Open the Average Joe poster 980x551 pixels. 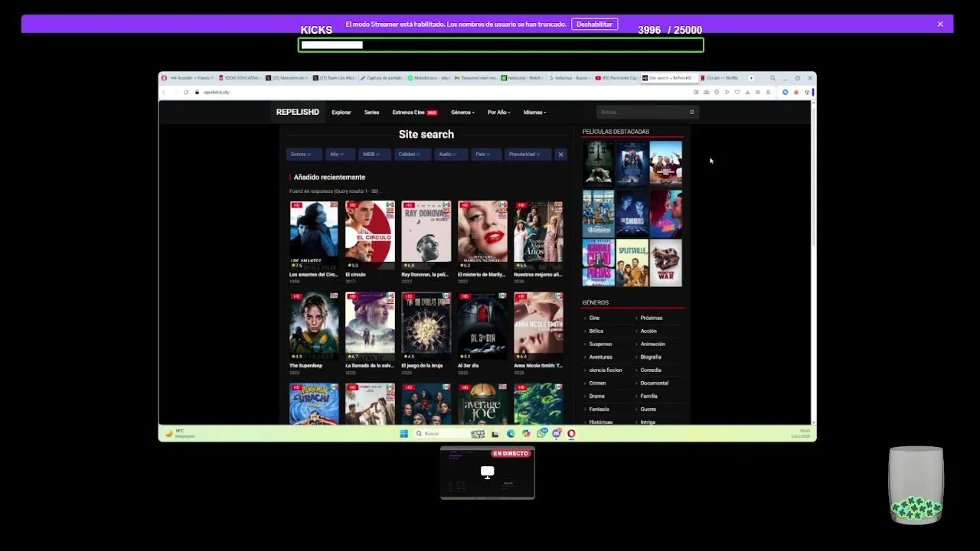482,403
